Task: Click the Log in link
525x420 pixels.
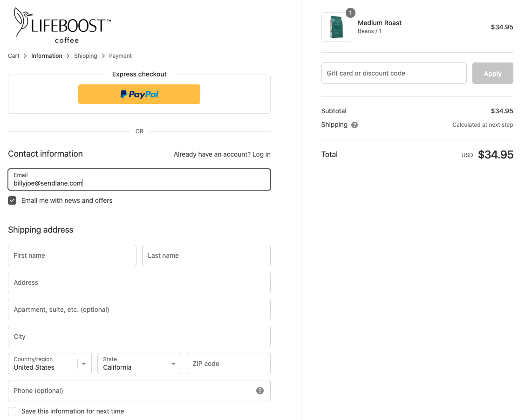Action: point(261,154)
